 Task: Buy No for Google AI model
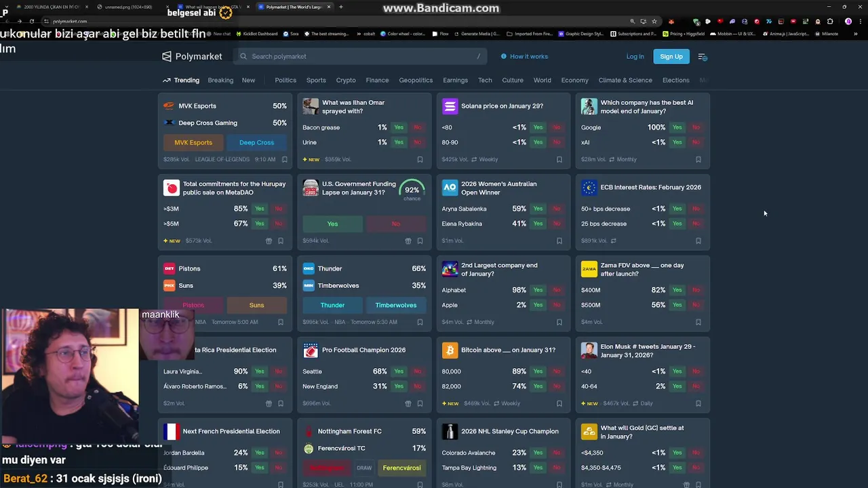pos(696,127)
